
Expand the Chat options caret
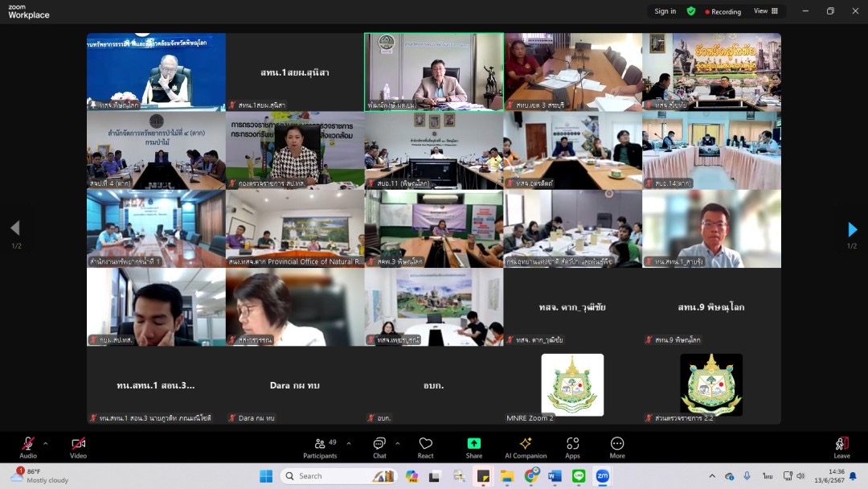[398, 444]
